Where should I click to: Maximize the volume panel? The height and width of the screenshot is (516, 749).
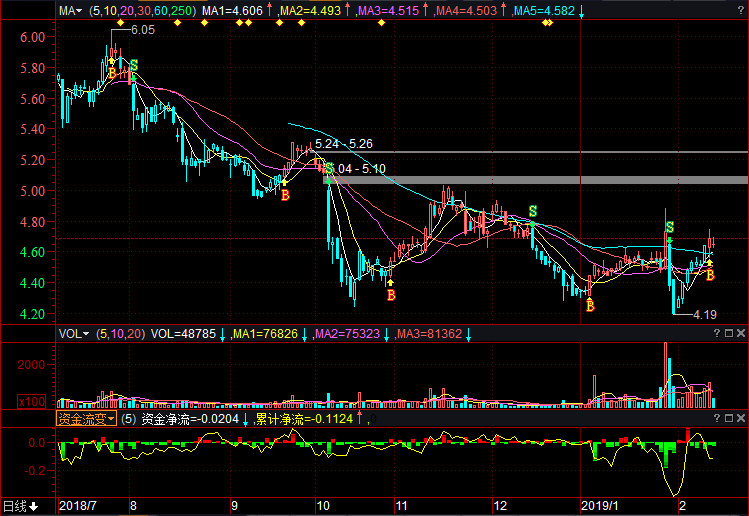click(729, 333)
